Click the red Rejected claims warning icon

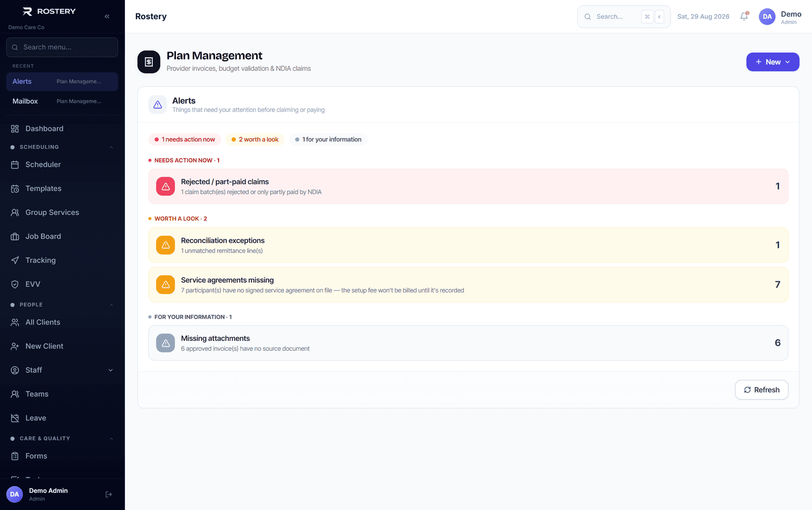tap(166, 186)
